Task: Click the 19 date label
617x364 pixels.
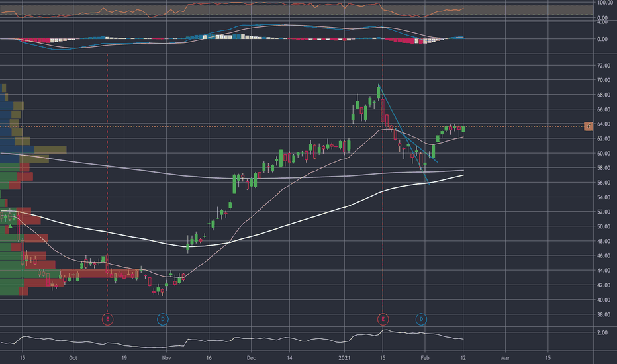Action: pos(124,357)
